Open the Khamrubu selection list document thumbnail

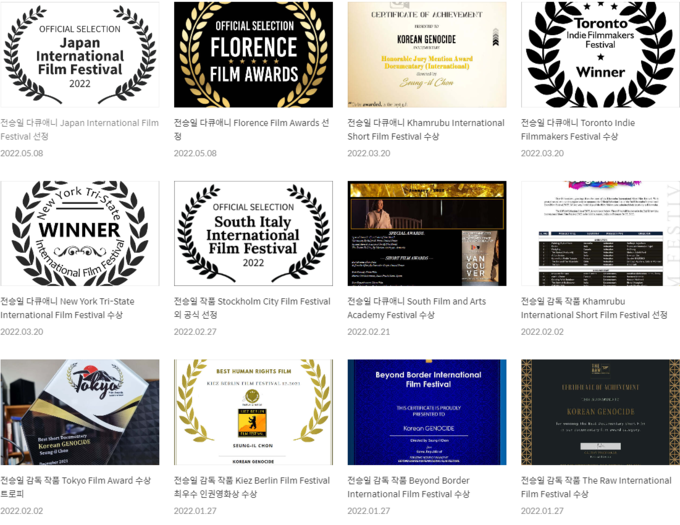600,233
